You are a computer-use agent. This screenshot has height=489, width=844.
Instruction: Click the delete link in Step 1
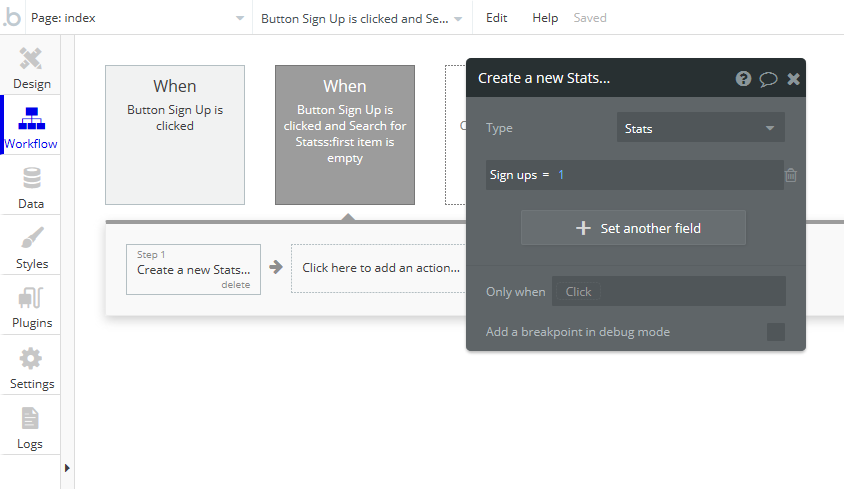click(x=235, y=285)
